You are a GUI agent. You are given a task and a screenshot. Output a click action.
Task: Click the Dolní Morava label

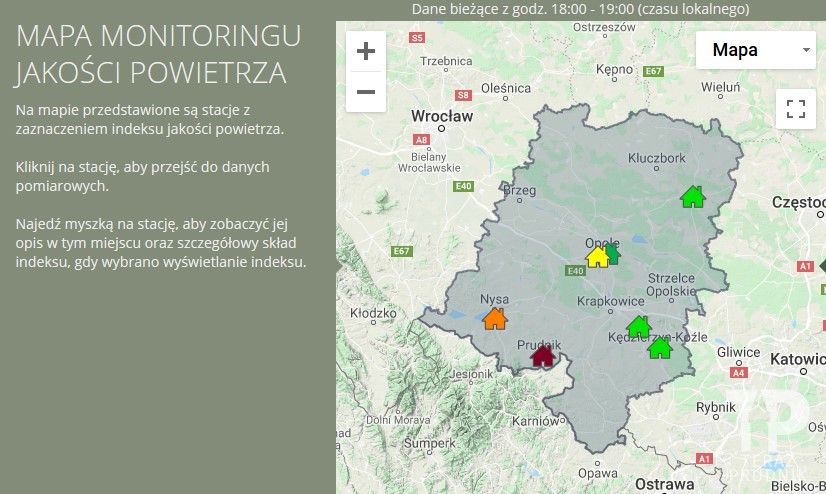398,420
